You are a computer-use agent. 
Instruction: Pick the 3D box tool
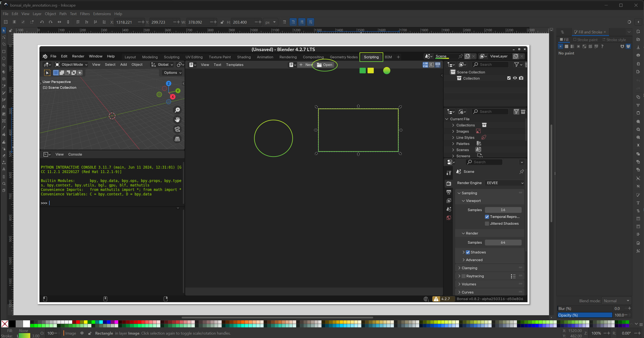click(x=3, y=72)
